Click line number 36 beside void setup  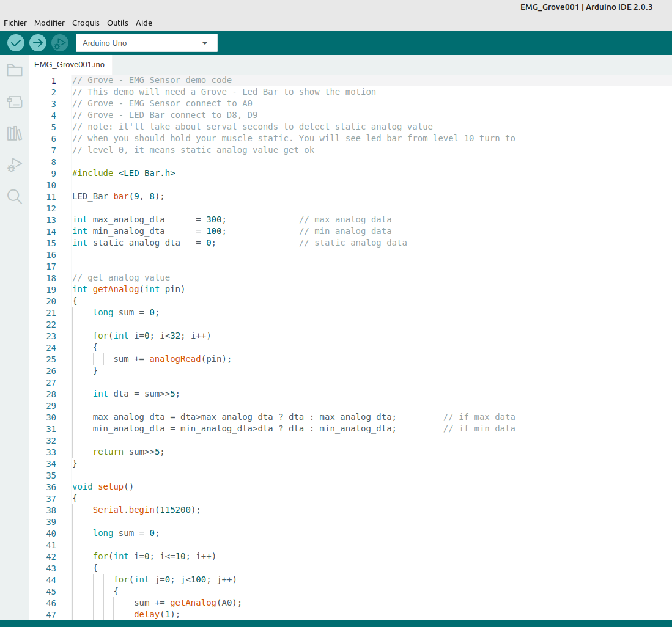[x=51, y=487]
